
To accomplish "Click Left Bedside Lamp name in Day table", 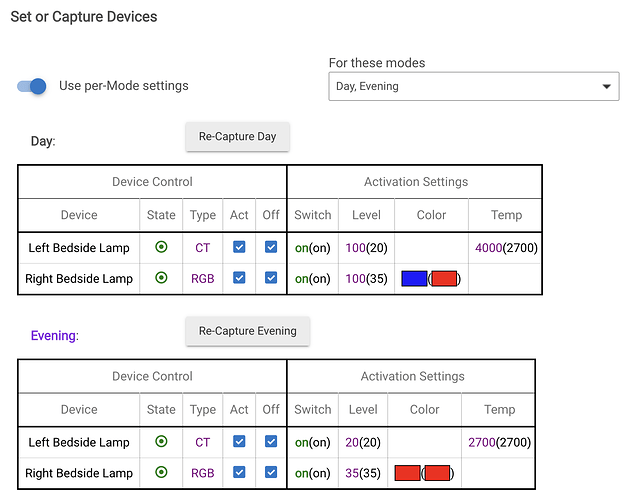I will click(x=79, y=248).
